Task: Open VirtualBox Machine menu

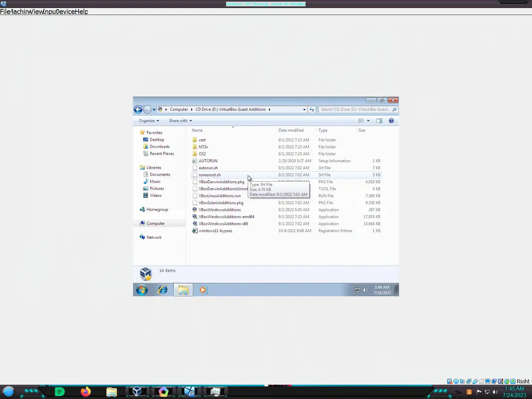Action: click(x=20, y=12)
